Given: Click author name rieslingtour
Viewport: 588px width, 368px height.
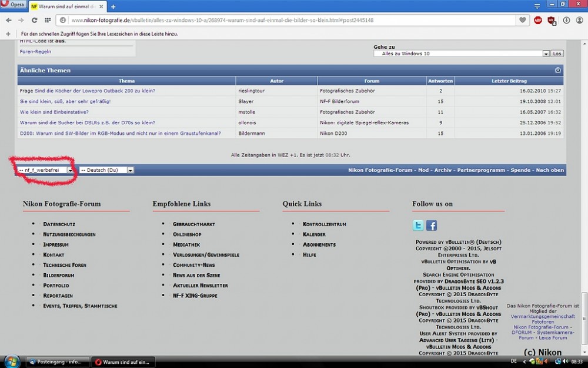Looking at the screenshot, I should point(251,91).
